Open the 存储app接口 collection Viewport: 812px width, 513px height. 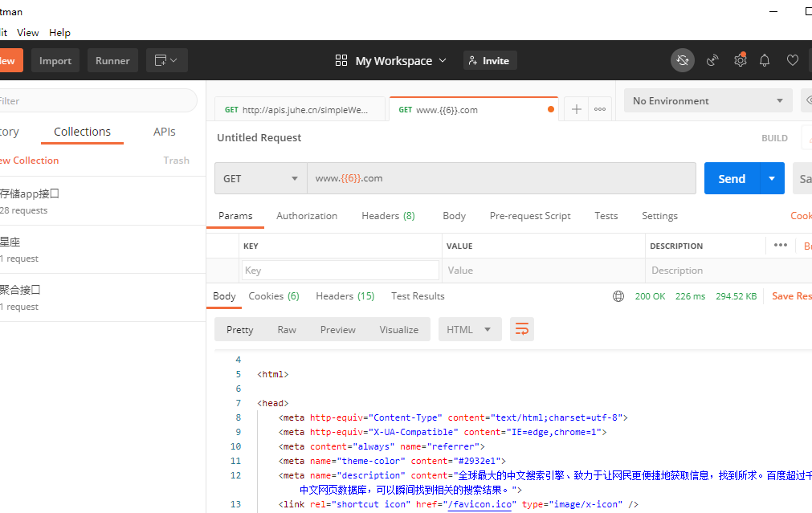point(103,201)
